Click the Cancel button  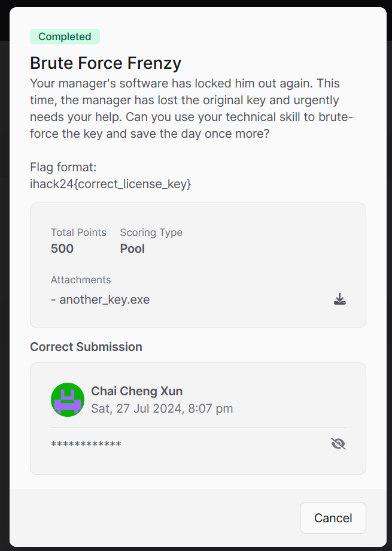(x=333, y=517)
